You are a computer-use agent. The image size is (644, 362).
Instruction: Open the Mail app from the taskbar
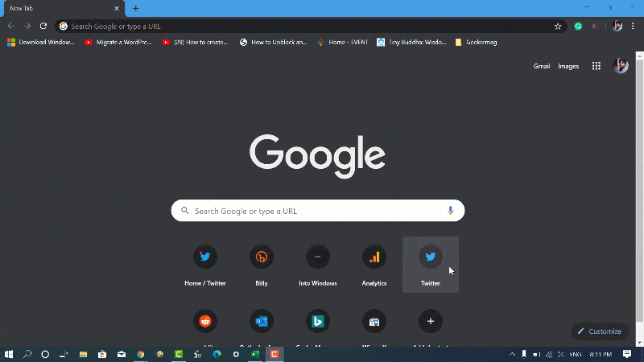122,354
